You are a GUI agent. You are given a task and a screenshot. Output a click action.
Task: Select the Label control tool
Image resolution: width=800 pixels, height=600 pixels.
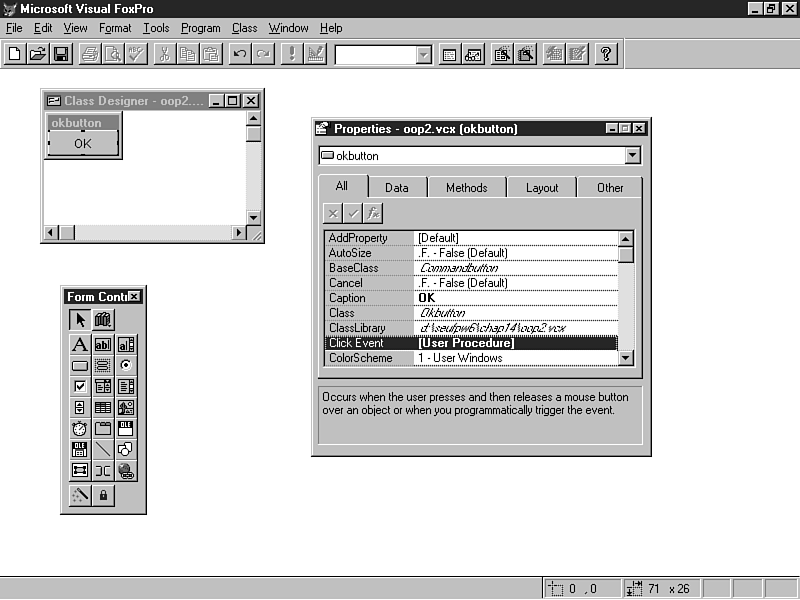[x=80, y=345]
